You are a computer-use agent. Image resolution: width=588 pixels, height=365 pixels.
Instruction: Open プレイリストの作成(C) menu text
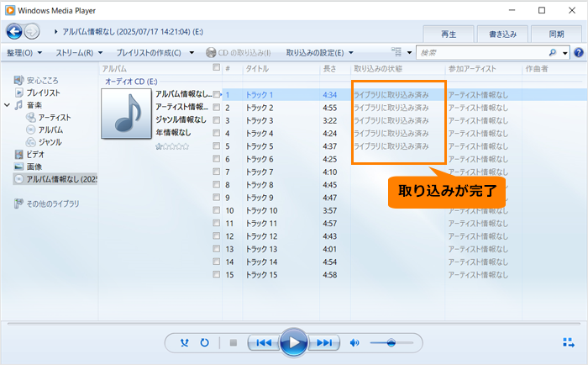click(149, 53)
